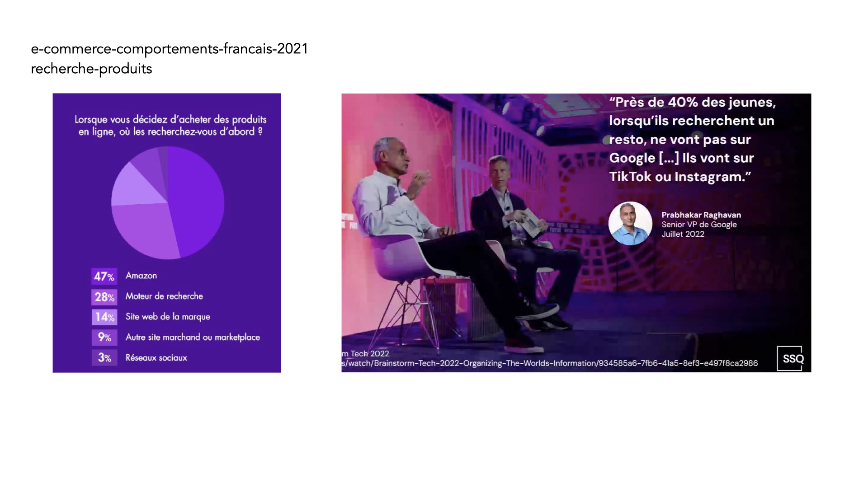This screenshot has width=868, height=488.
Task: Click the quote line 'TikTok ou Instagram.'
Action: tap(680, 177)
